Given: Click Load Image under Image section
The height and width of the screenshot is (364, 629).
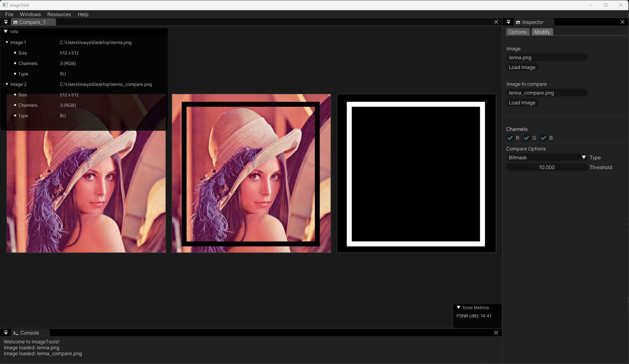Looking at the screenshot, I should 522,67.
